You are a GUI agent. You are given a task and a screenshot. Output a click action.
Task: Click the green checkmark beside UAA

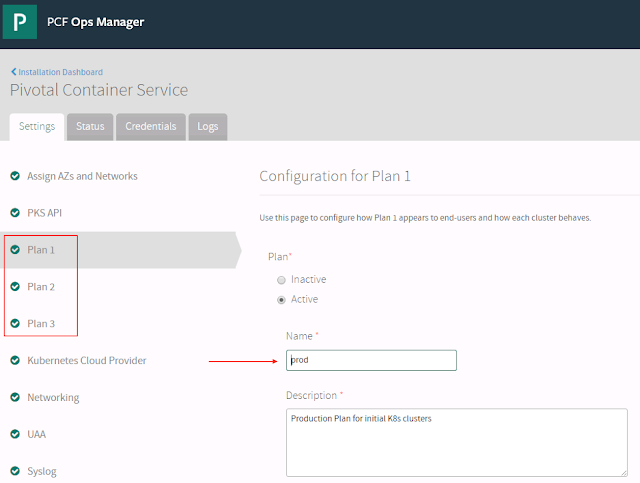point(15,434)
